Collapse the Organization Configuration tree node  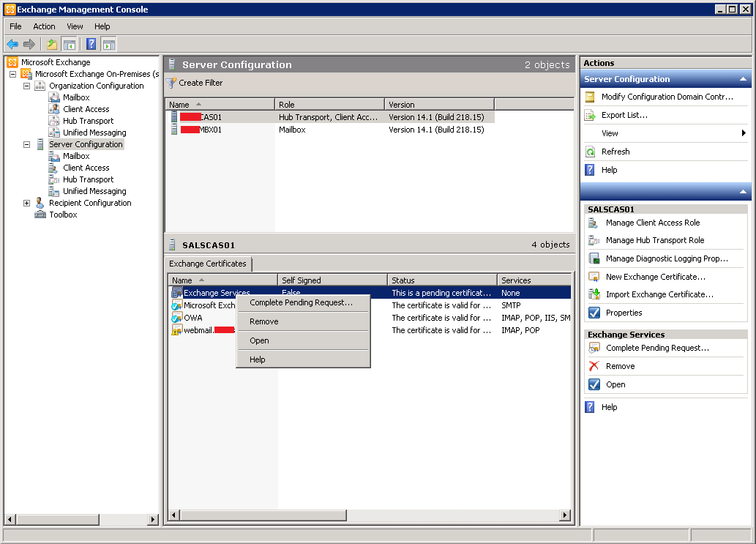26,86
